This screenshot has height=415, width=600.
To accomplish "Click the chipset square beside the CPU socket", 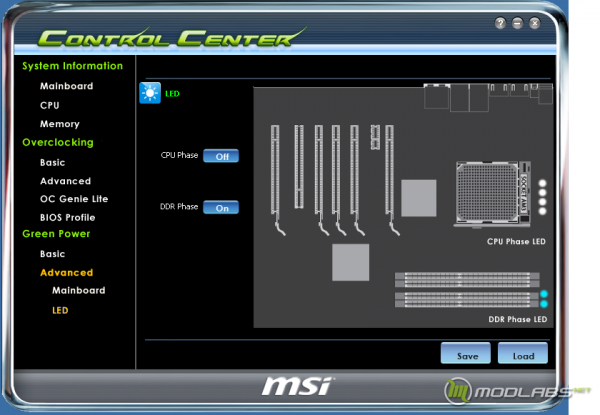I will pyautogui.click(x=419, y=198).
